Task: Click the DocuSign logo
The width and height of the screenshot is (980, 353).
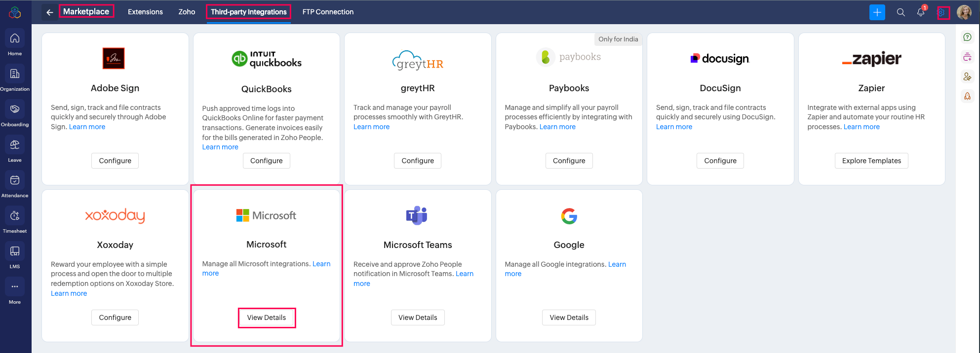Action: 720,59
